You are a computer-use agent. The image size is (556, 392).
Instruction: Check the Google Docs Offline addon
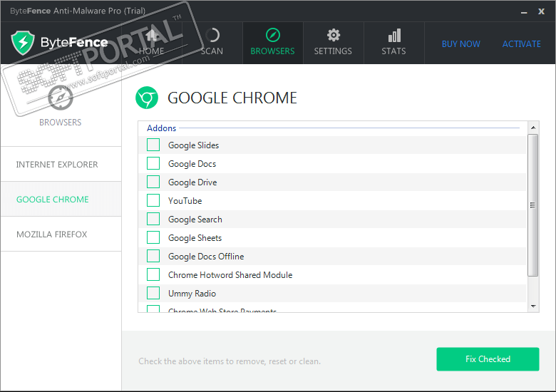click(x=153, y=256)
